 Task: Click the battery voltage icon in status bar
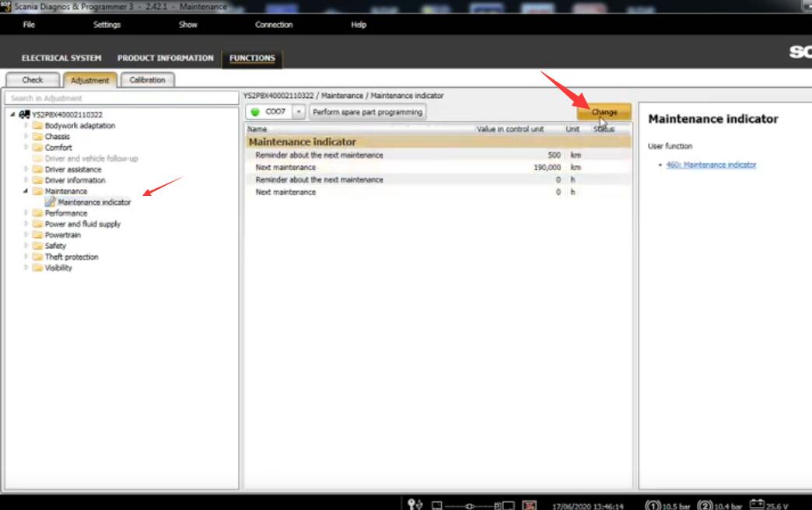point(755,505)
